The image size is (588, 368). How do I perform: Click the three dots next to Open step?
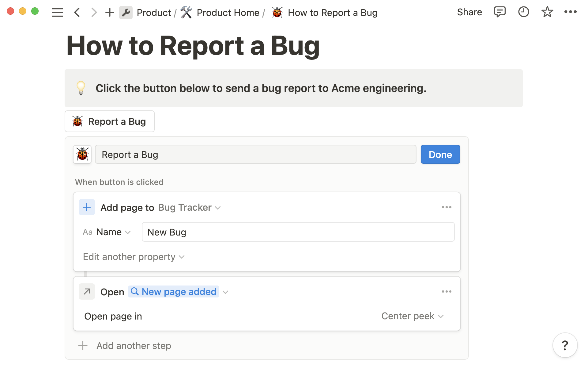click(x=446, y=292)
